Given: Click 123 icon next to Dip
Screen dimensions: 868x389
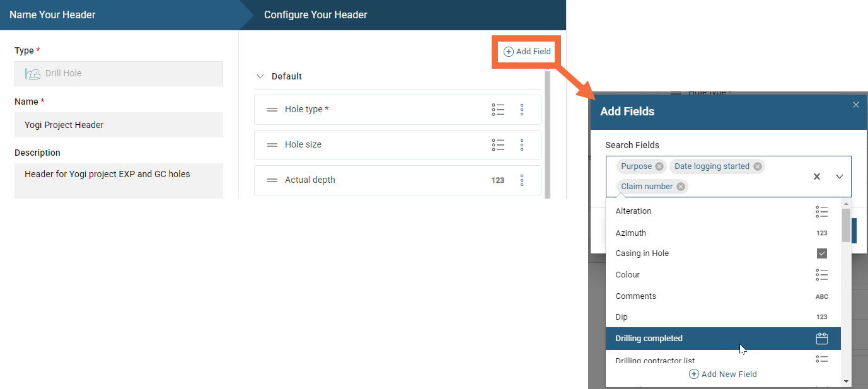Looking at the screenshot, I should tap(821, 317).
